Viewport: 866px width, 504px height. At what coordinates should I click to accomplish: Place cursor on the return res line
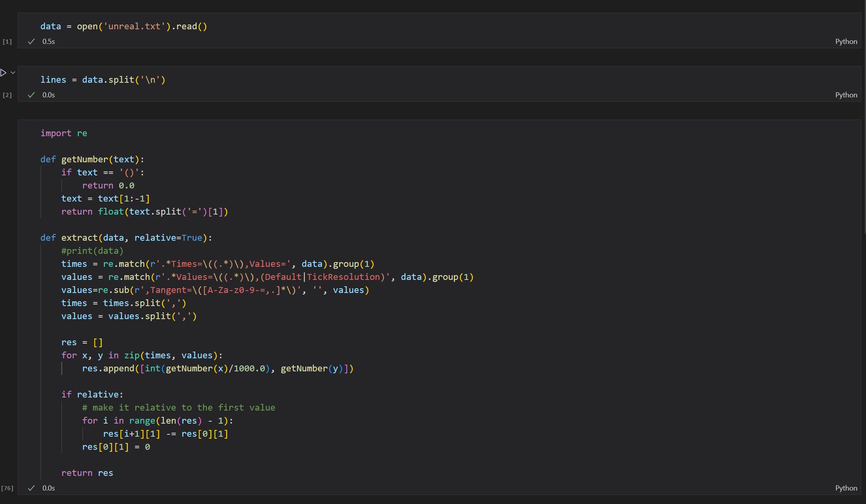(87, 473)
